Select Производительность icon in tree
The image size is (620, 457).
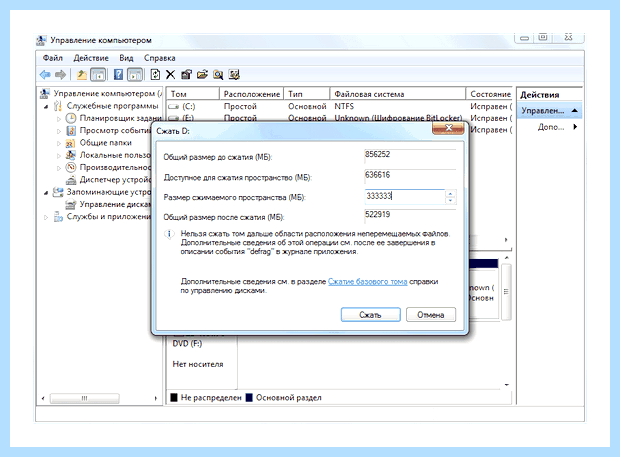coord(70,167)
